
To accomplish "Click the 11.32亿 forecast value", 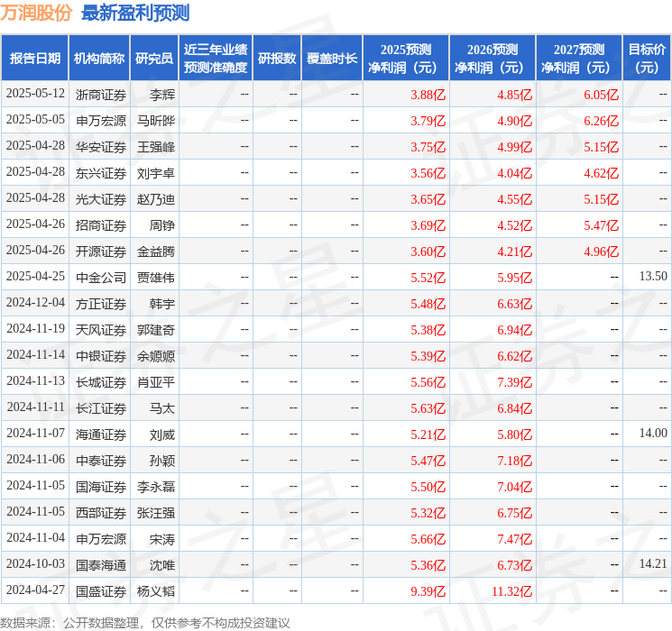I will (x=511, y=590).
